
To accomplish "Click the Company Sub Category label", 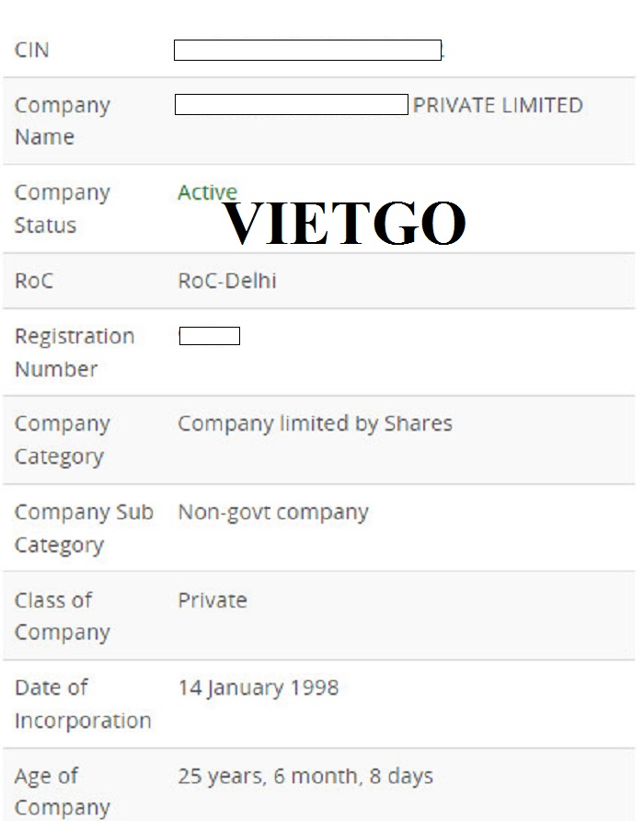I will tap(84, 528).
